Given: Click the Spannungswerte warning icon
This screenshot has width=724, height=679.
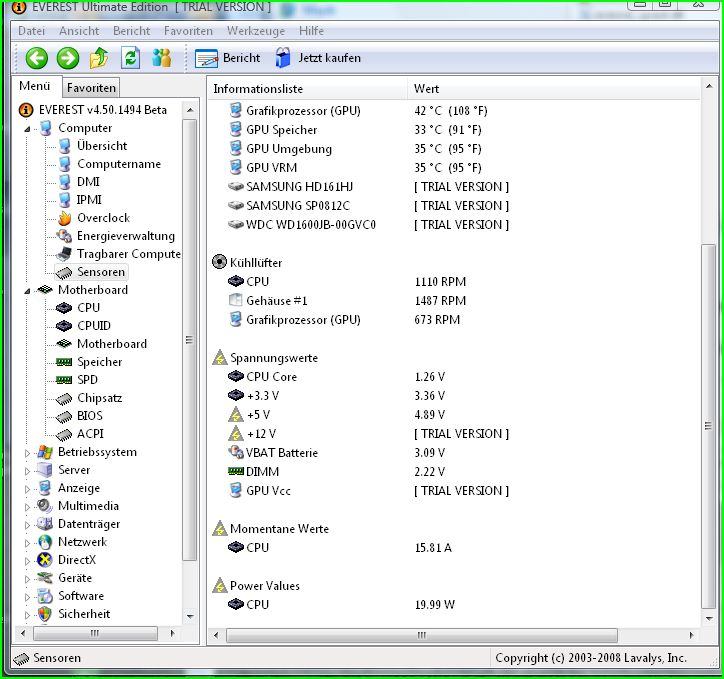Looking at the screenshot, I should tap(220, 358).
